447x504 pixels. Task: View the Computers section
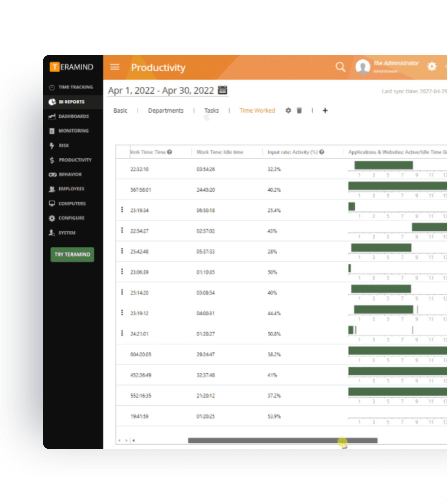click(x=72, y=203)
